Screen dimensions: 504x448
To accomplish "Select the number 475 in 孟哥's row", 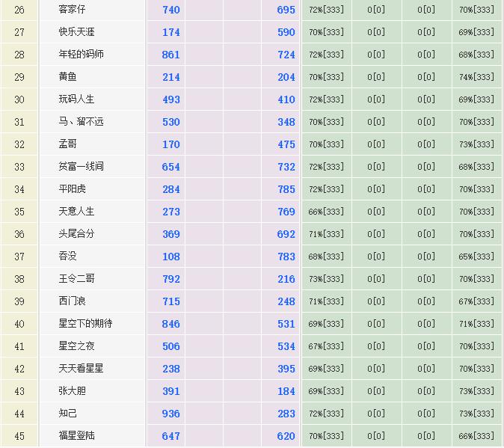I will tap(286, 144).
